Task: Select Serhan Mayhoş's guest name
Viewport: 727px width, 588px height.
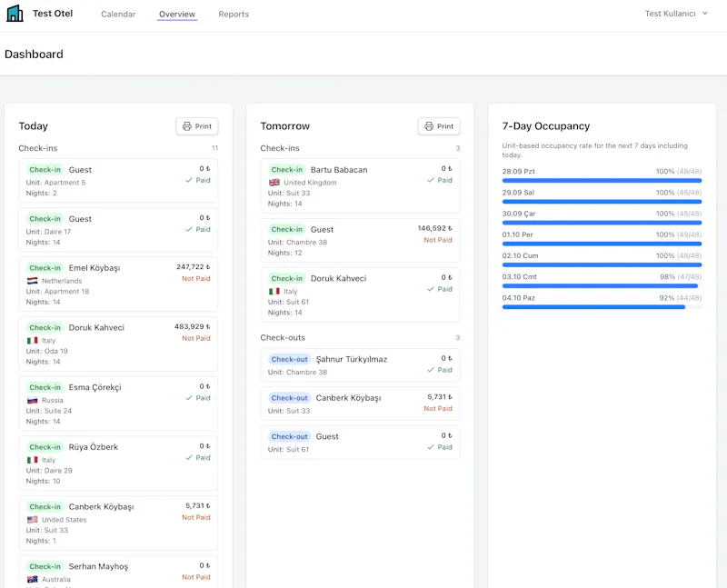Action: [98, 567]
